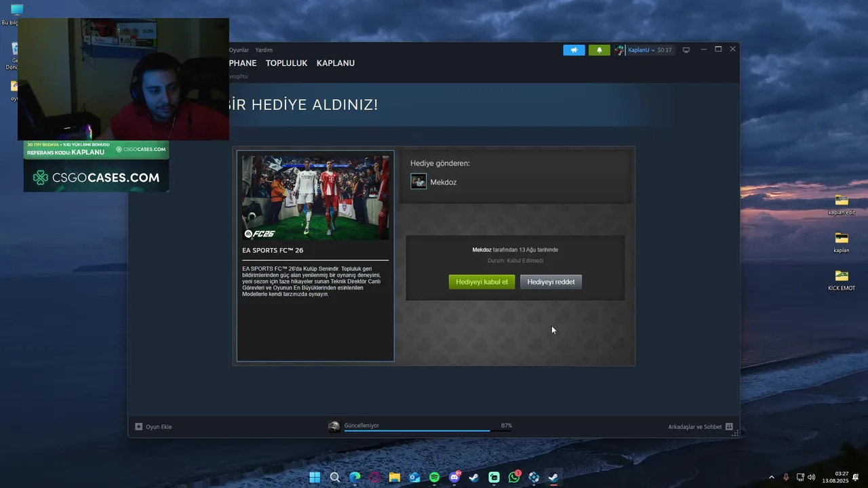
Task: Go to the TOPLULUK tab
Action: (x=286, y=63)
